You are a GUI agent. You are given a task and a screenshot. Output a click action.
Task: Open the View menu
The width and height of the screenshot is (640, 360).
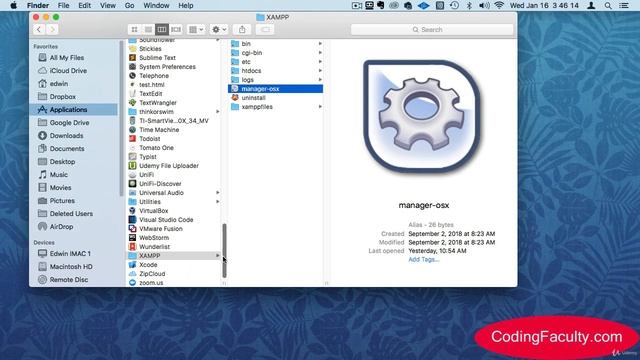click(108, 5)
